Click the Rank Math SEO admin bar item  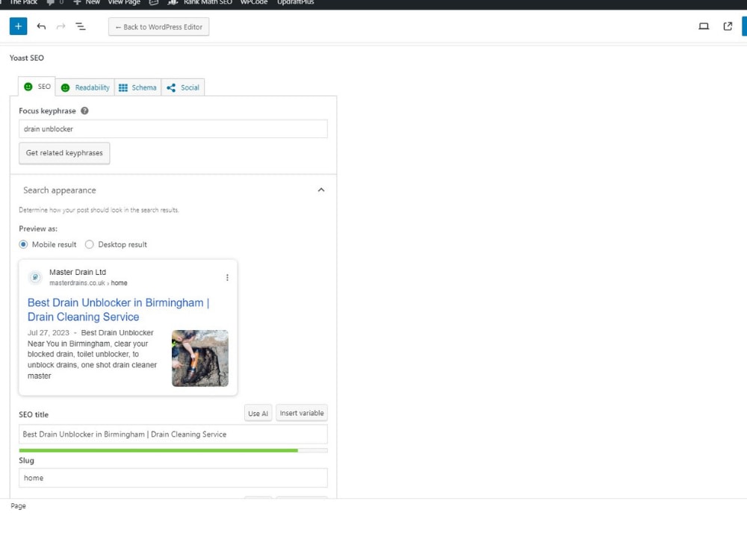(x=200, y=2)
